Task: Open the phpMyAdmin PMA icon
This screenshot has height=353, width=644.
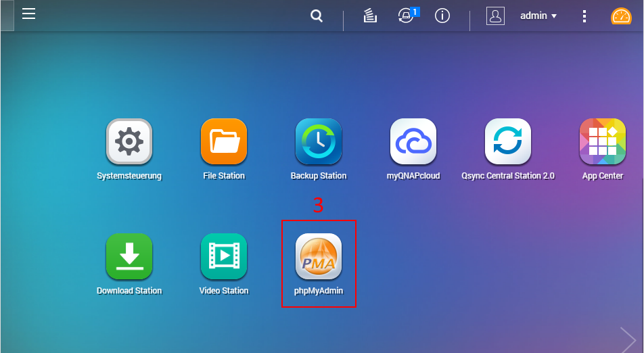Action: (319, 256)
